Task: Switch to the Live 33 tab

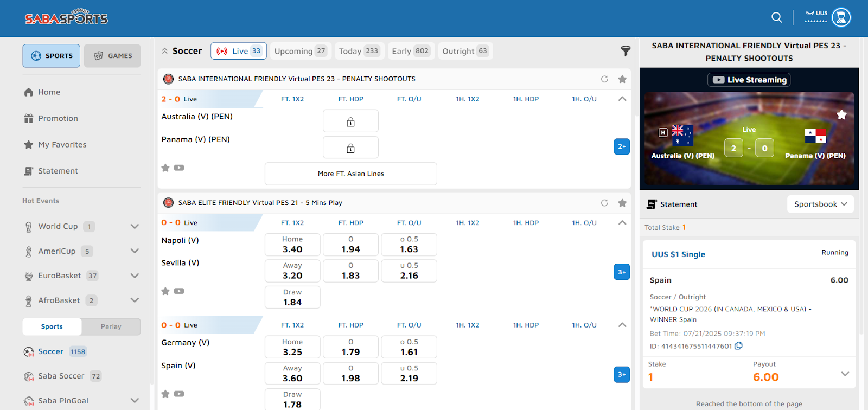Action: click(239, 51)
